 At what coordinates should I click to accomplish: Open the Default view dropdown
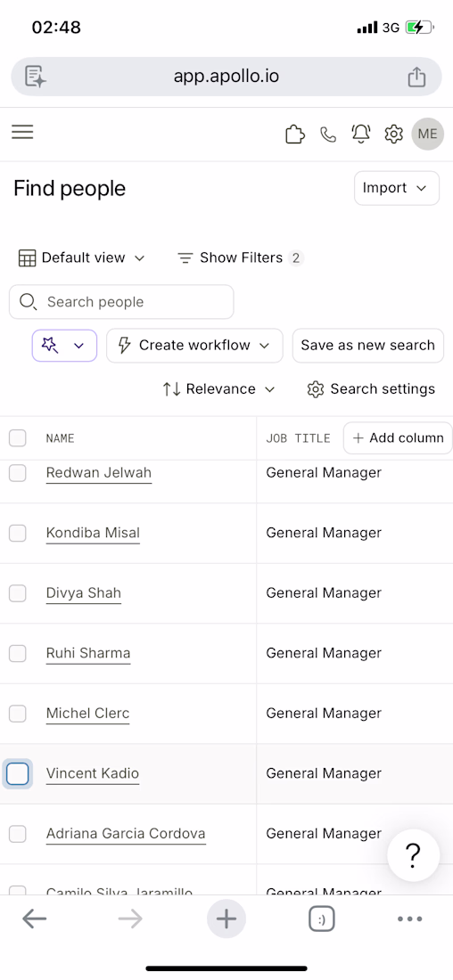(x=82, y=257)
